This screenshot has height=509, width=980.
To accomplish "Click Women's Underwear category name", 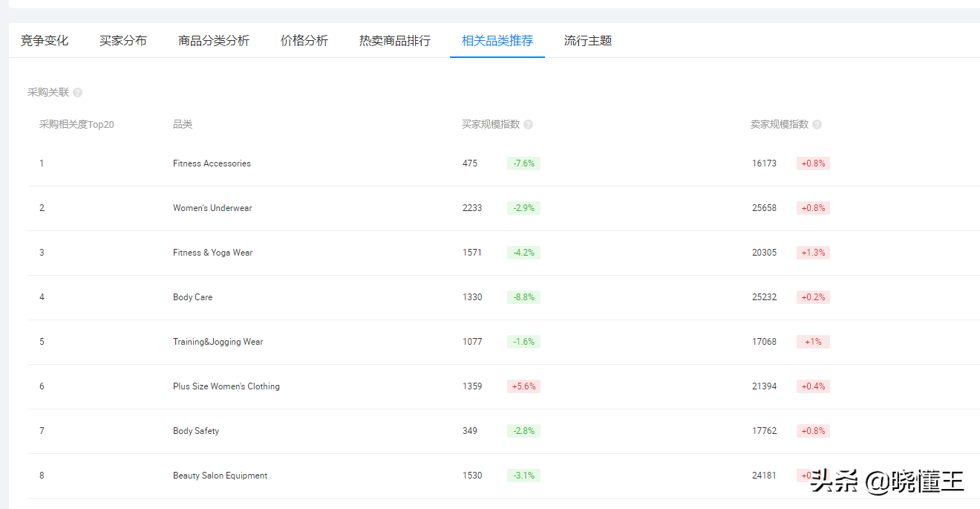I will point(212,208).
